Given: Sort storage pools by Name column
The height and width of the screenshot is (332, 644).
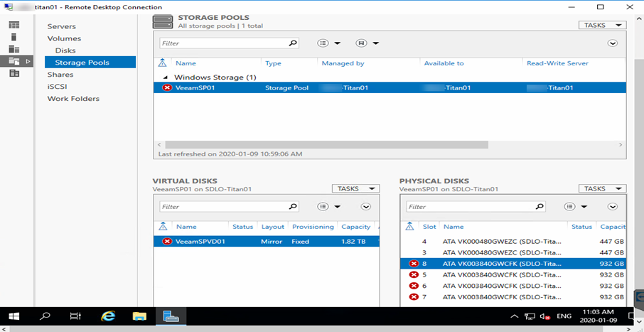Looking at the screenshot, I should click(186, 63).
